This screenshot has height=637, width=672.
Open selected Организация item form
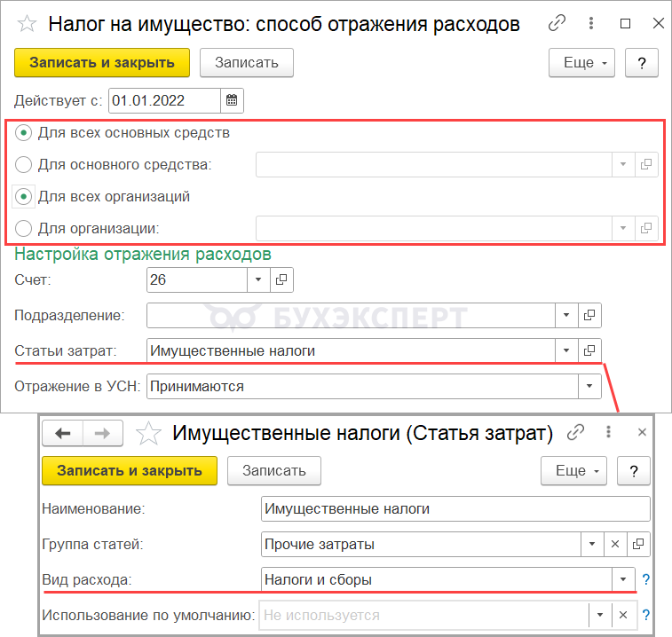click(646, 228)
